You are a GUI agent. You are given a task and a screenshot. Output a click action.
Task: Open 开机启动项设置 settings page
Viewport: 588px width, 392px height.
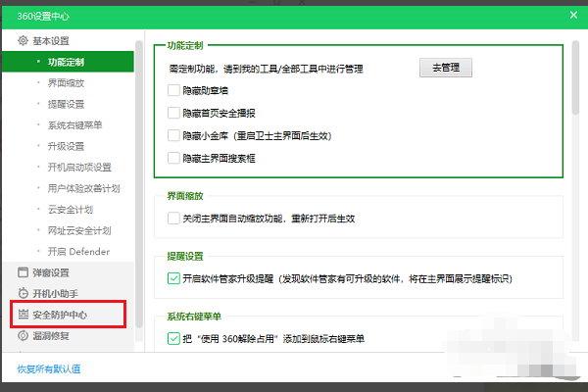point(79,167)
